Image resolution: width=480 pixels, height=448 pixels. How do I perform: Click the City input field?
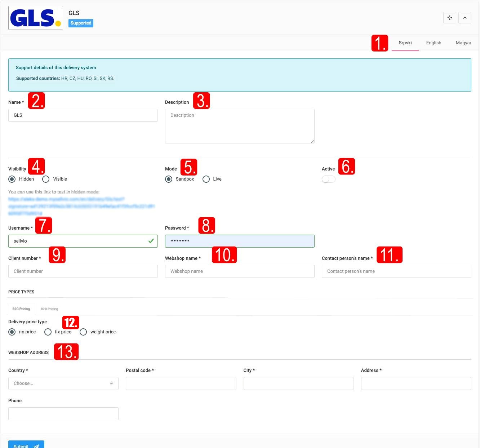(299, 383)
